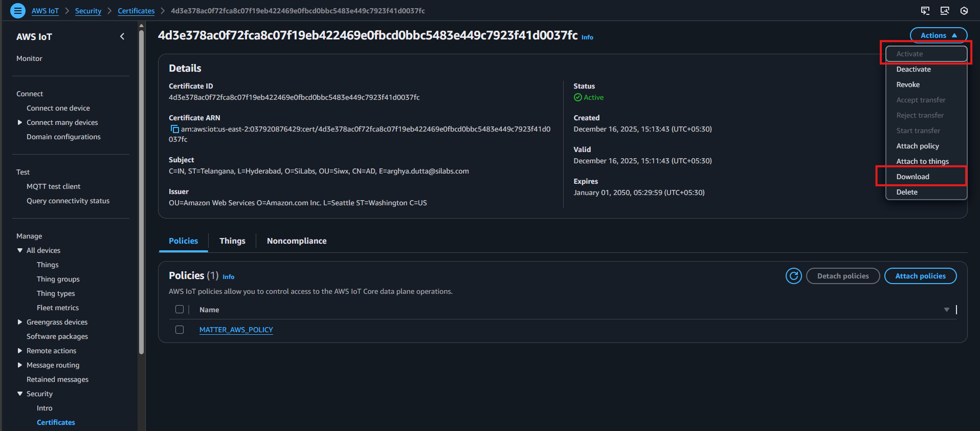
Task: Open Domain configurations
Action: click(x=63, y=137)
